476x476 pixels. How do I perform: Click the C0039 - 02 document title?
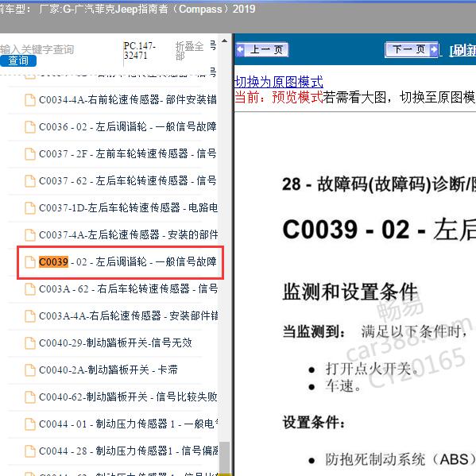coord(379,230)
